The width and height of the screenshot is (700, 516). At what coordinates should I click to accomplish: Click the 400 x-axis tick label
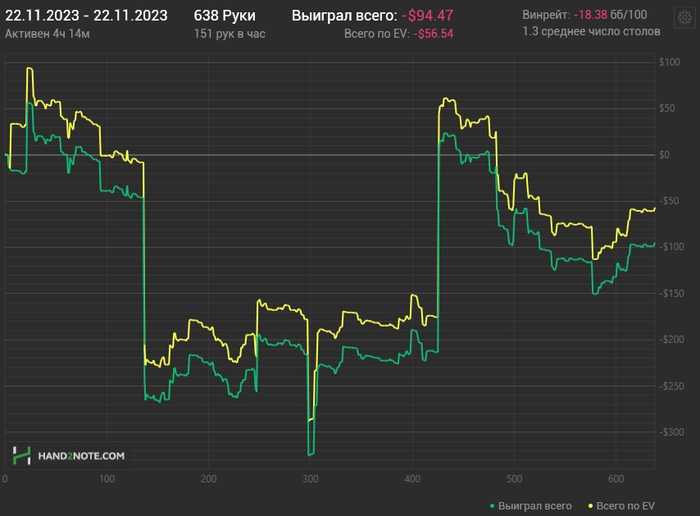pyautogui.click(x=412, y=479)
